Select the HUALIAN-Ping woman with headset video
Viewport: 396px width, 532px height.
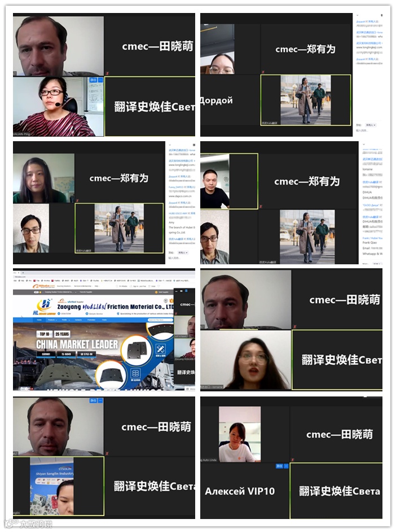click(x=58, y=107)
